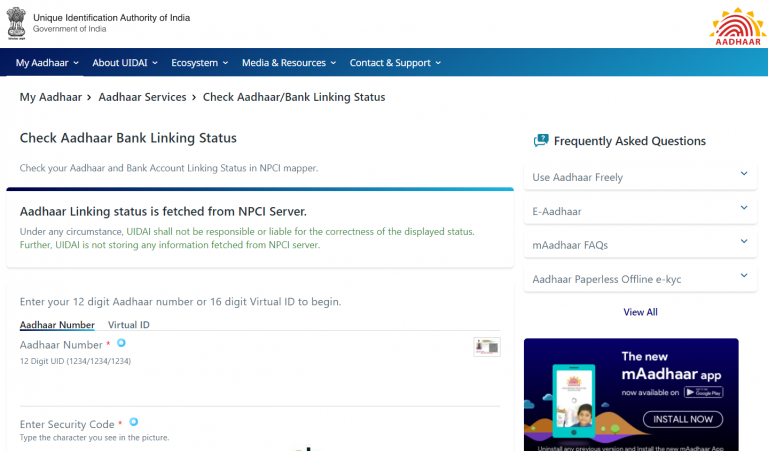Switch to the Virtual ID option

pos(129,325)
